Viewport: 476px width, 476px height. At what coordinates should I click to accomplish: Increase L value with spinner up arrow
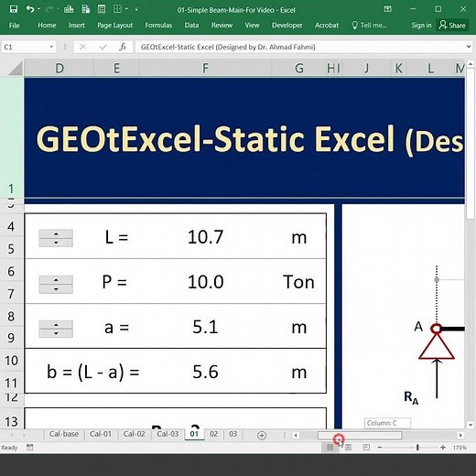56,234
